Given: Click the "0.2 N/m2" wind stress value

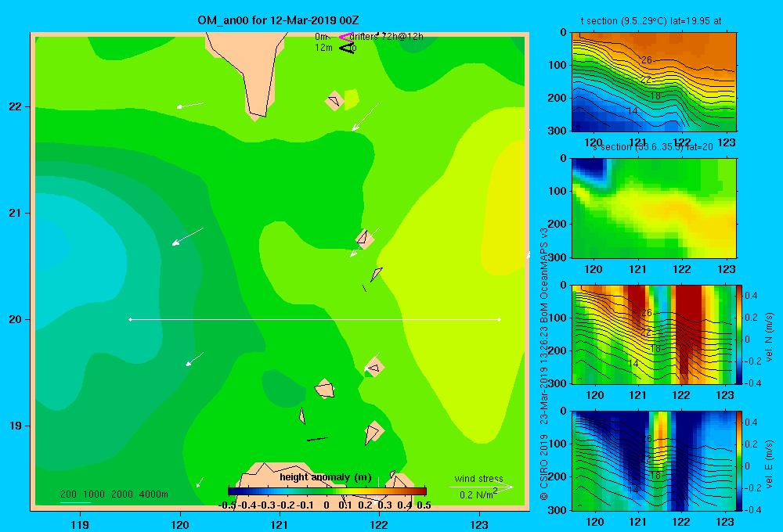Looking at the screenshot, I should pos(478,494).
